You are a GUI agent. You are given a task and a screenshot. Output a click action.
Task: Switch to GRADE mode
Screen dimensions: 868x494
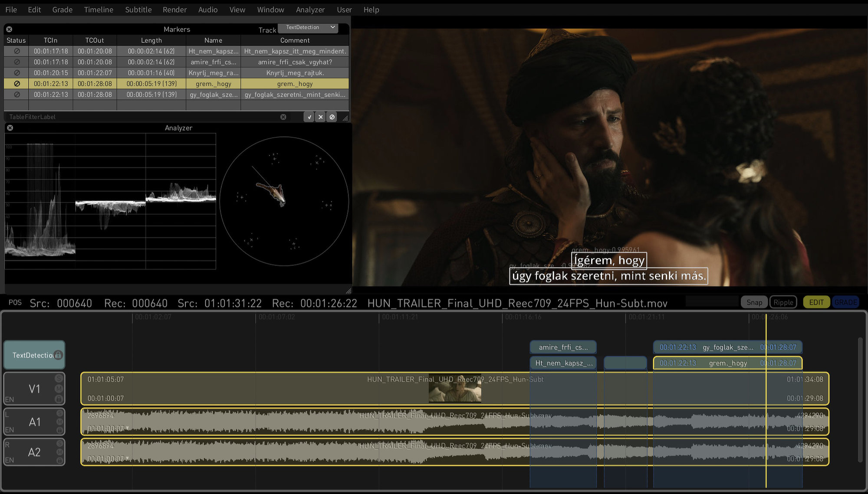click(845, 302)
